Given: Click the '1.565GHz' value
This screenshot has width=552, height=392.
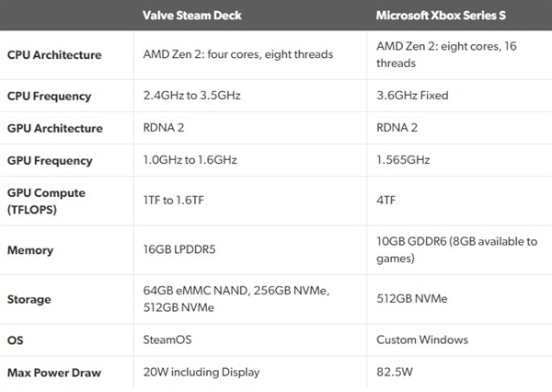Looking at the screenshot, I should [x=402, y=160].
